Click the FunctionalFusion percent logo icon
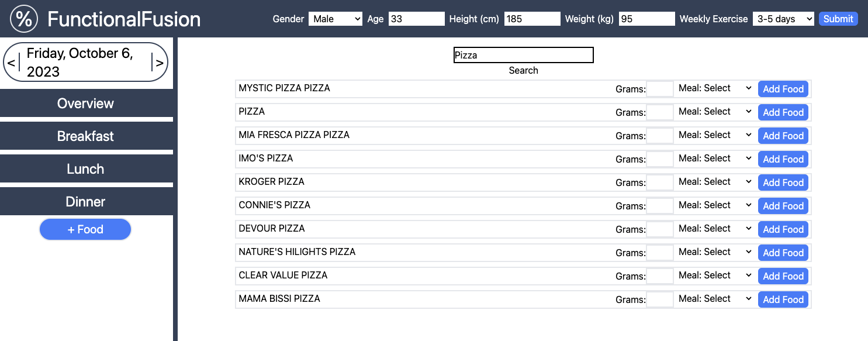868x341 pixels. tap(23, 19)
